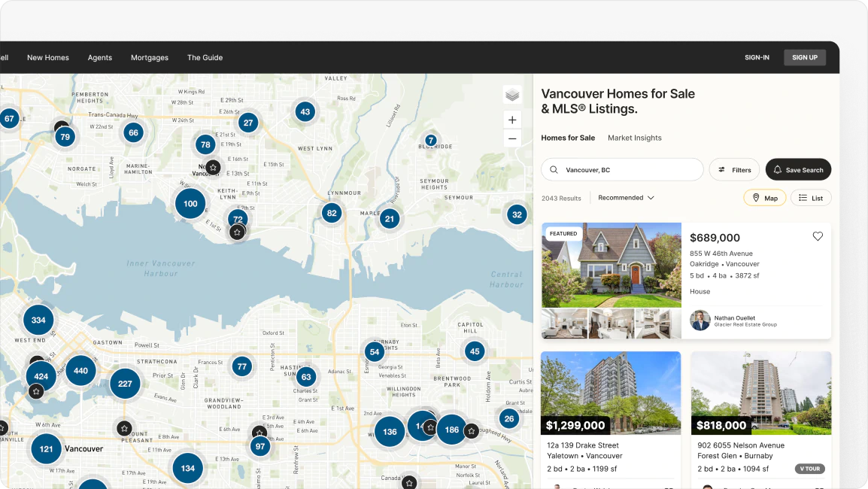The image size is (868, 489).
Task: Click the $689,000 price text
Action: click(715, 238)
